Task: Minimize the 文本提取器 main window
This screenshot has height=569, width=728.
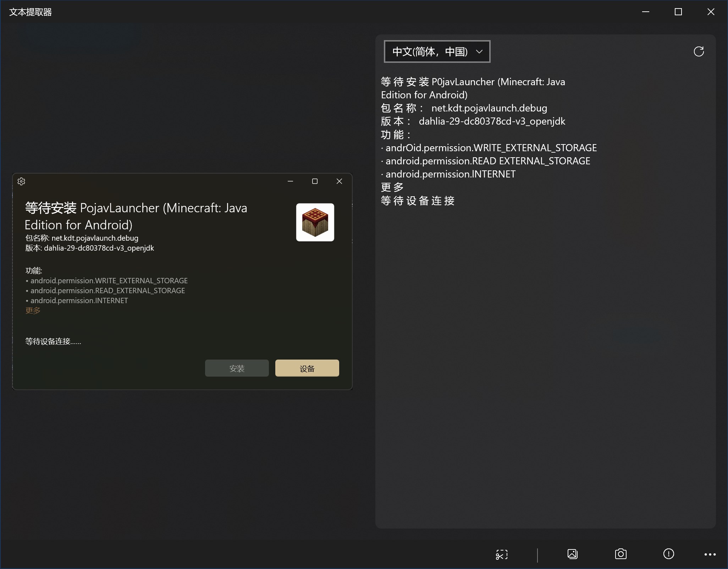Action: pos(646,12)
